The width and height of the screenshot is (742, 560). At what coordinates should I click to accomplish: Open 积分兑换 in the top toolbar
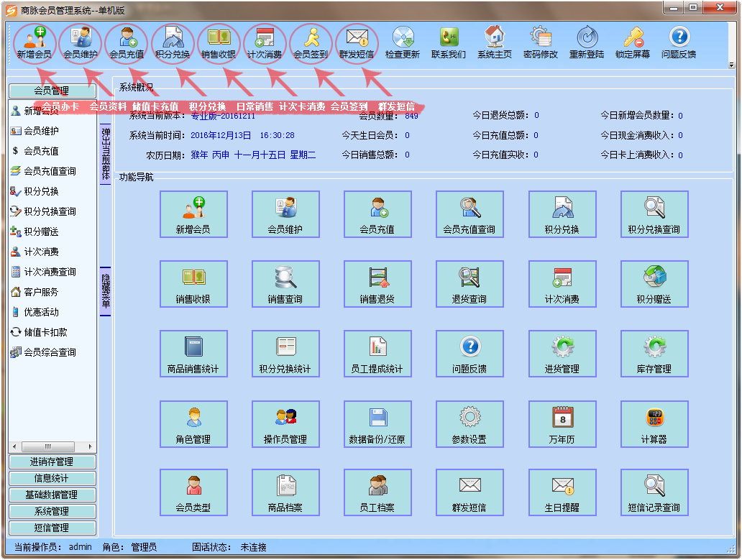tap(173, 42)
